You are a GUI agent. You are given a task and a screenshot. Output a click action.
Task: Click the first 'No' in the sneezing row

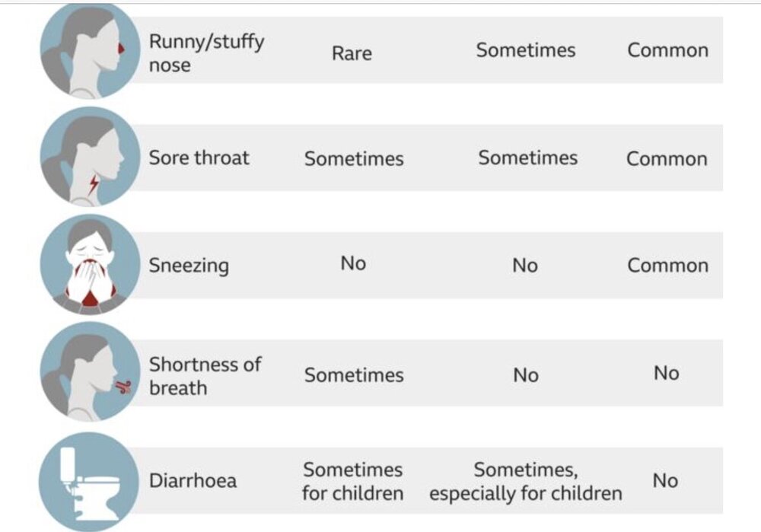coord(353,263)
